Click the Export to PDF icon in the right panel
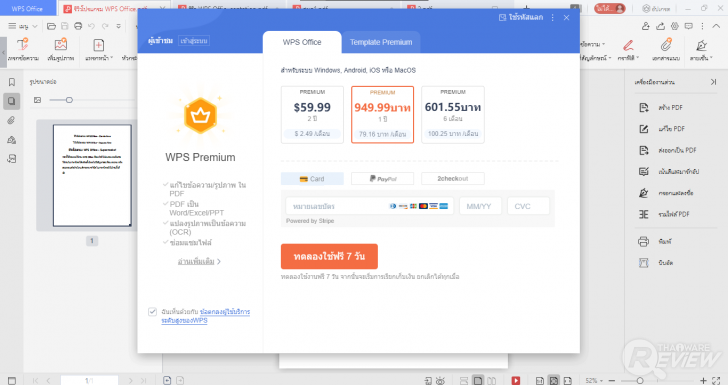Screen dimensions: 728x385 pos(644,150)
